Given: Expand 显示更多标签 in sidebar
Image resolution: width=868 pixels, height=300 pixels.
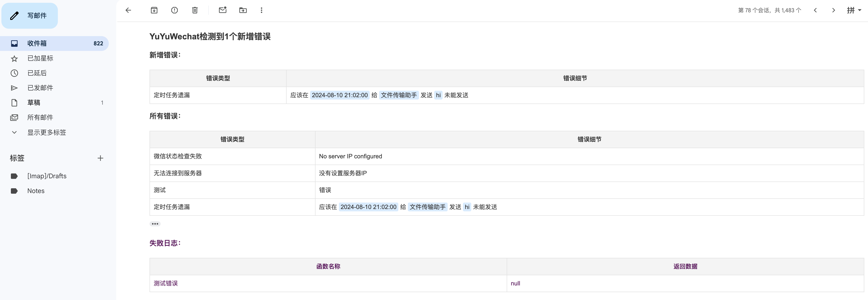Looking at the screenshot, I should click(47, 132).
